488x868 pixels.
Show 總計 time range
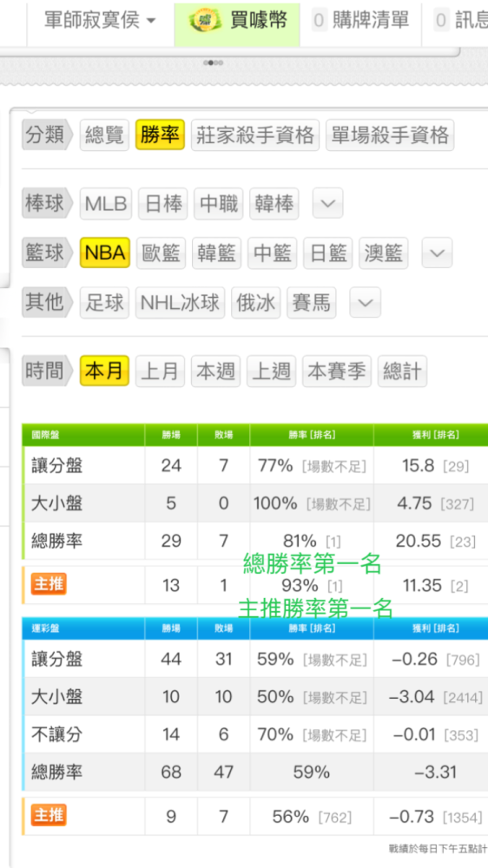402,371
